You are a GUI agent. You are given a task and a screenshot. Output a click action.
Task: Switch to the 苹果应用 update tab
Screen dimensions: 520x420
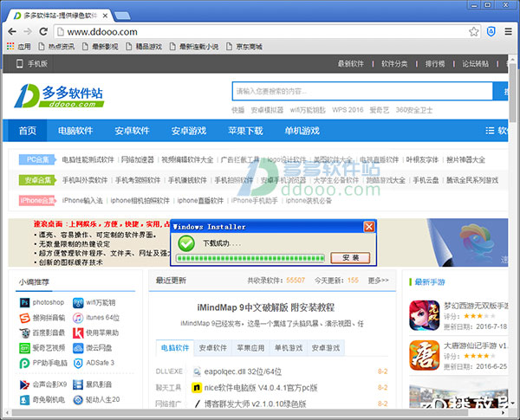pyautogui.click(x=250, y=348)
